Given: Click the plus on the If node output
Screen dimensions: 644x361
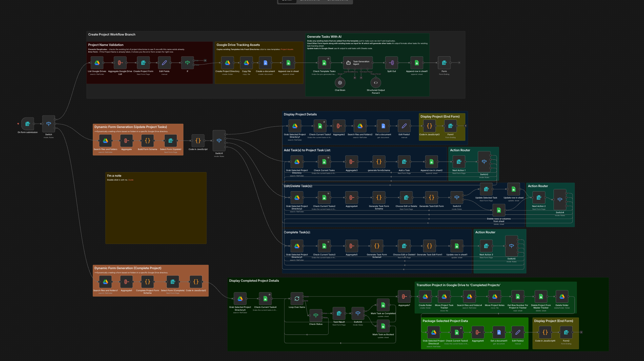Looking at the screenshot, I should (x=205, y=60).
